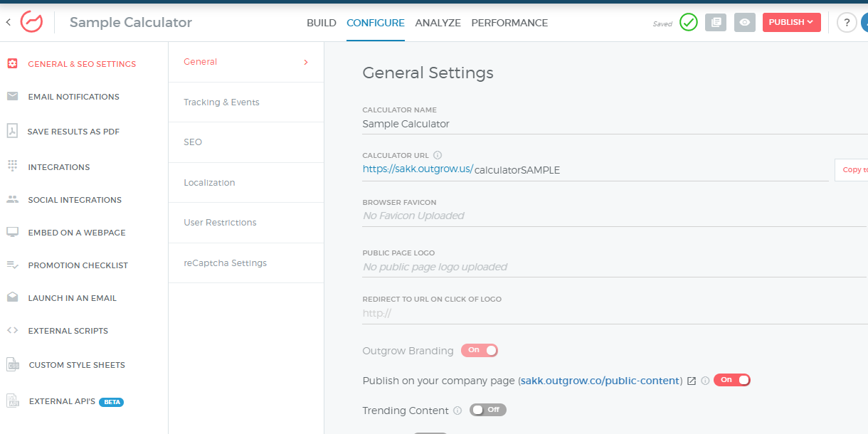Open reCaptcha Settings section
Screen dimensions: 868x434
click(246, 263)
